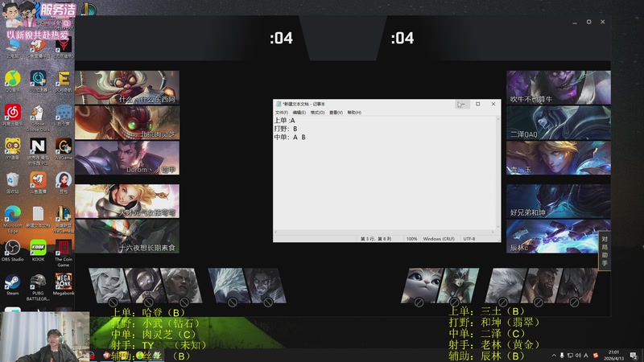Open the Recycle Bin 回收站
Viewport: 644px width, 362px height.
point(13,183)
